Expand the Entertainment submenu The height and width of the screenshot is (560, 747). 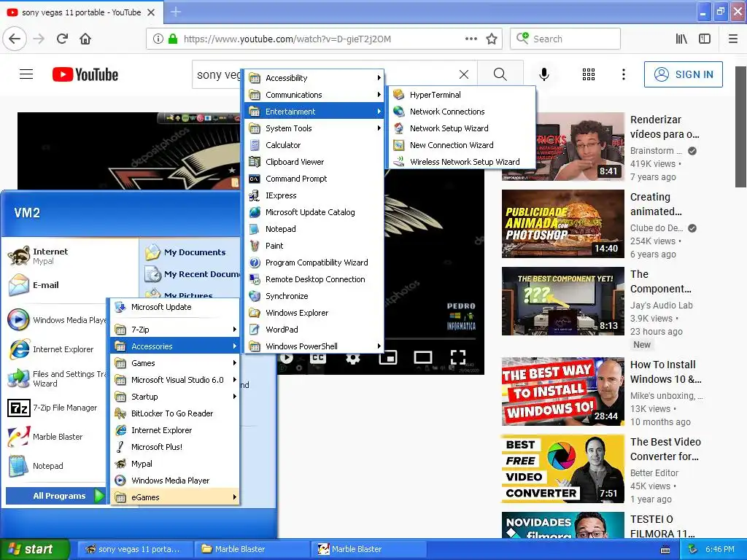314,112
